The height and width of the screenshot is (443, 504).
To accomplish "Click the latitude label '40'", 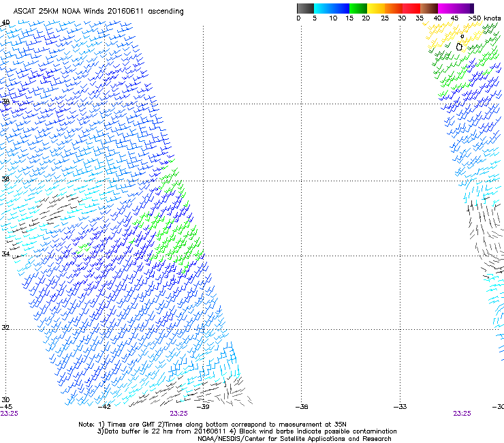I will click(x=5, y=22).
